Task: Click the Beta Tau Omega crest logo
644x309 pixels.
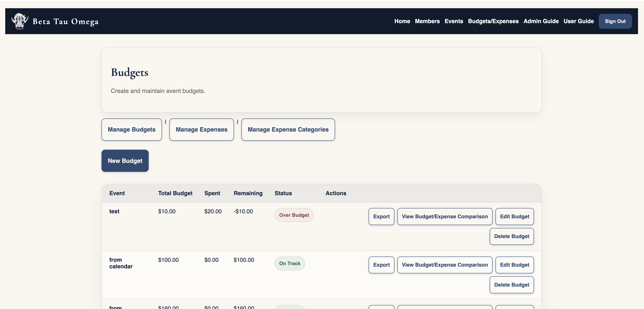Action: 20,21
